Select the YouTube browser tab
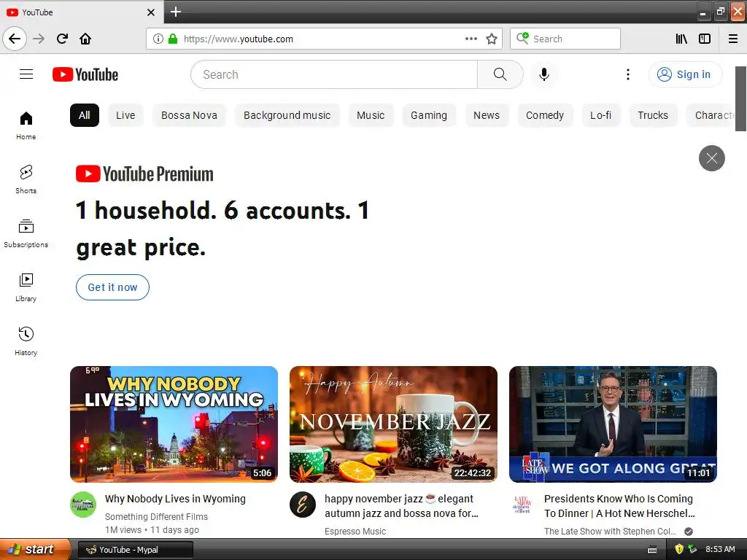 [x=82, y=12]
